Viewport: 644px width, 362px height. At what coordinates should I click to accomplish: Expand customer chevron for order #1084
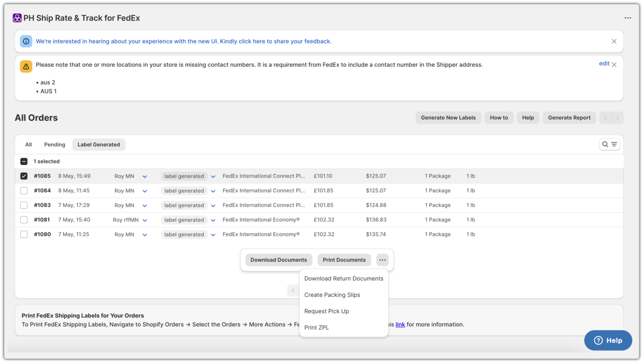[x=144, y=191]
